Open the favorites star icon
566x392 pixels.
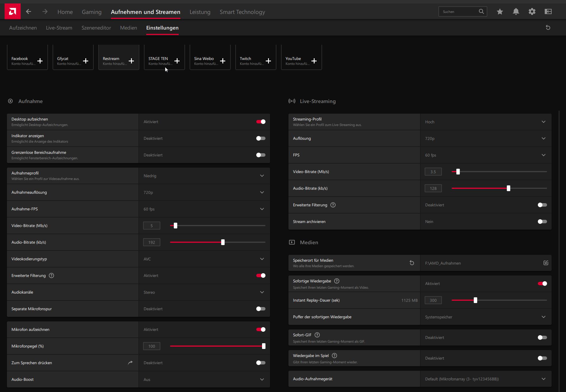[x=500, y=11]
